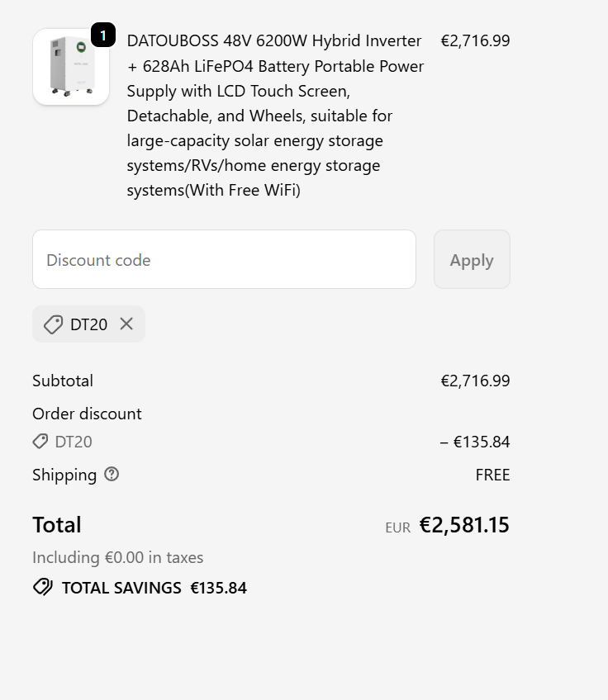Click the −€135.84 discount amount

click(475, 442)
